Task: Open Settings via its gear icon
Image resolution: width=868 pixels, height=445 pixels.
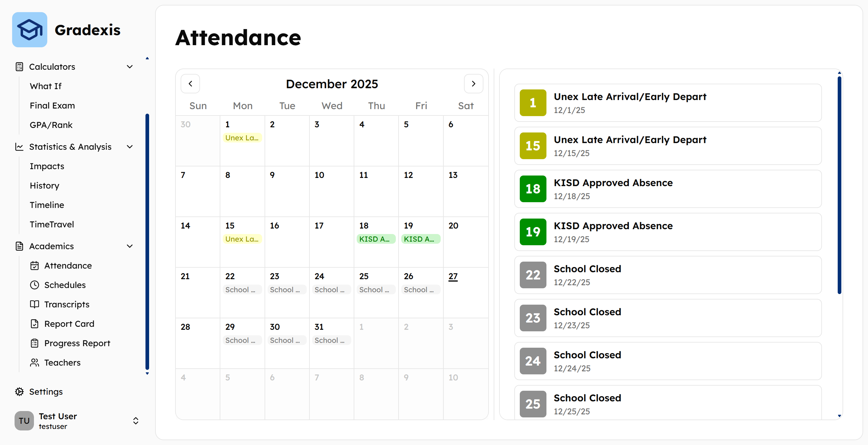Action: (19, 392)
